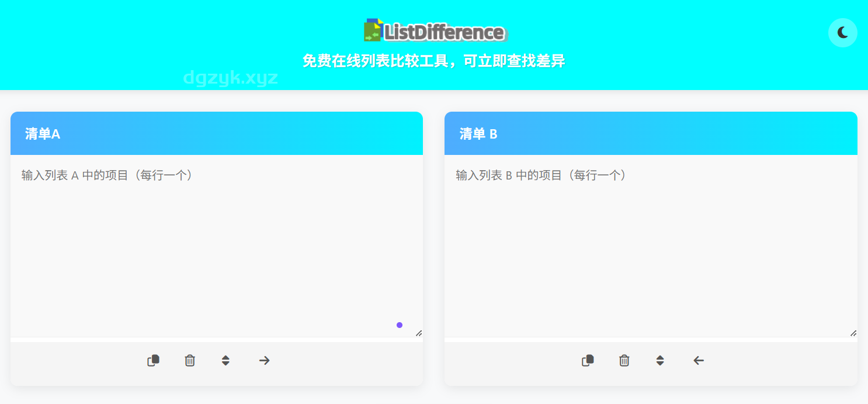Image resolution: width=868 pixels, height=404 pixels.
Task: Click the List B textarea resize handle
Action: click(853, 333)
